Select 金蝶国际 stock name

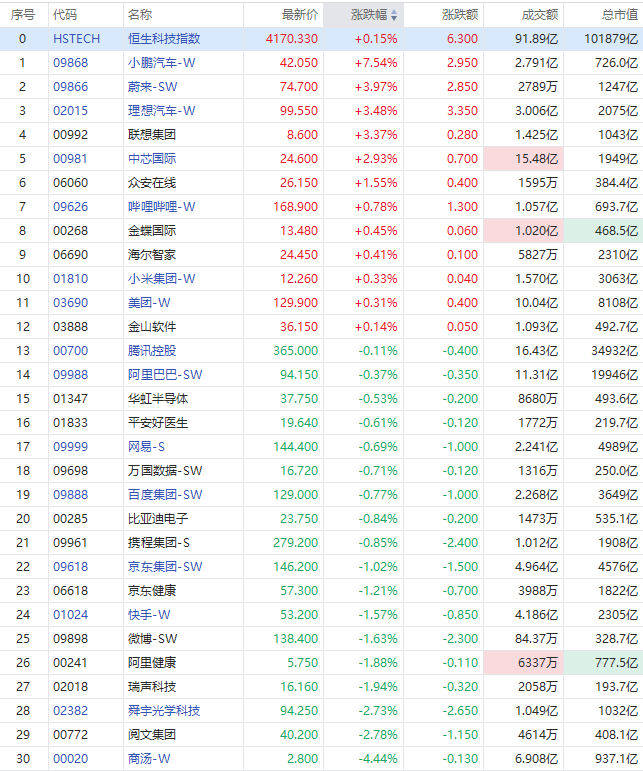coord(151,231)
